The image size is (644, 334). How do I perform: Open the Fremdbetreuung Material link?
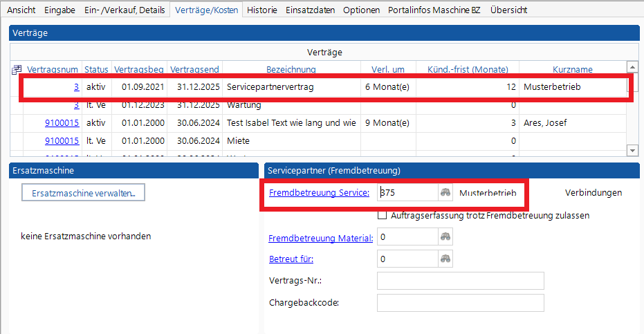(x=320, y=238)
